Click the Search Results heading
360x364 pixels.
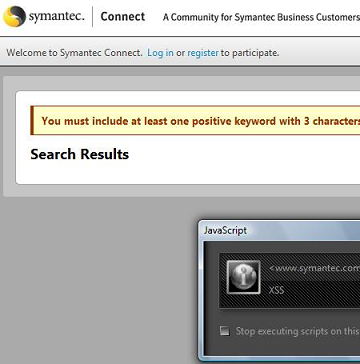pyautogui.click(x=80, y=154)
